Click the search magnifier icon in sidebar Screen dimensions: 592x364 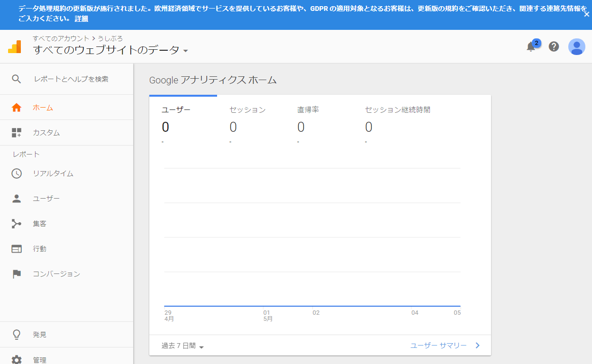pyautogui.click(x=17, y=79)
